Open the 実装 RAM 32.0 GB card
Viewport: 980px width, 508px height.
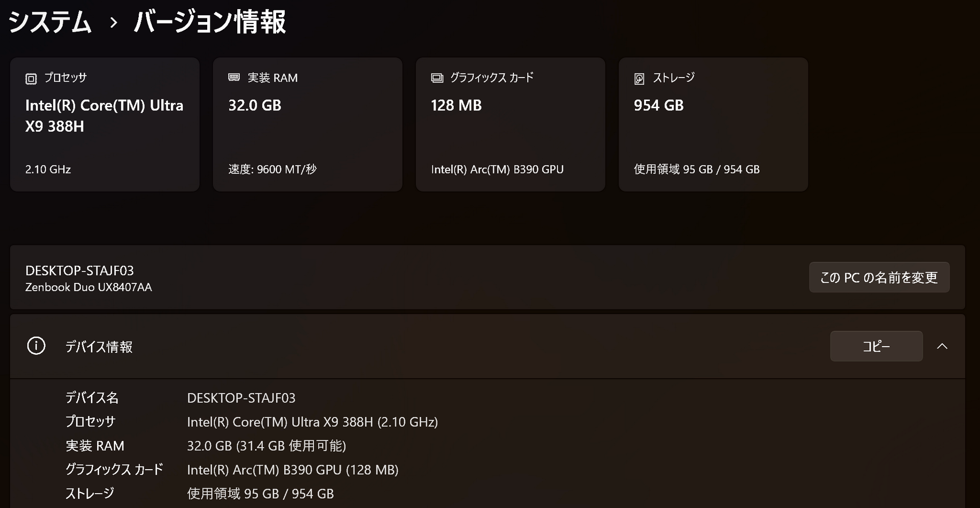click(307, 125)
